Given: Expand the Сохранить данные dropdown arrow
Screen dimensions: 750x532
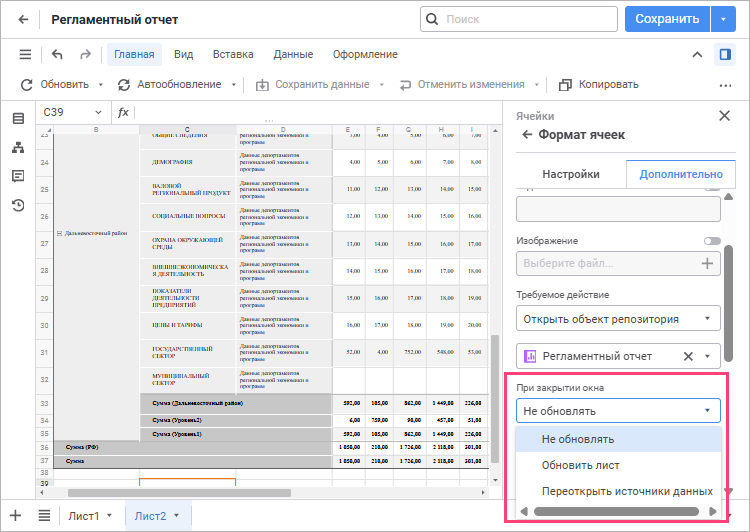Looking at the screenshot, I should click(382, 85).
